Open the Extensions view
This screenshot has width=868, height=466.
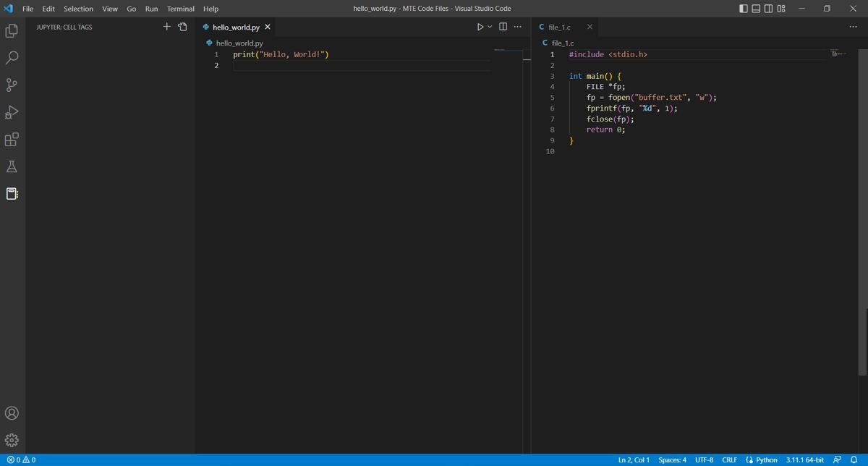click(x=12, y=140)
